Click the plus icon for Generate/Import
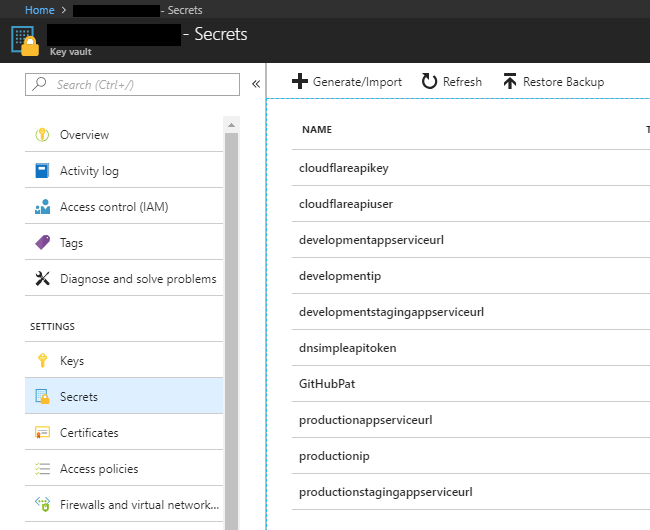 (x=300, y=81)
